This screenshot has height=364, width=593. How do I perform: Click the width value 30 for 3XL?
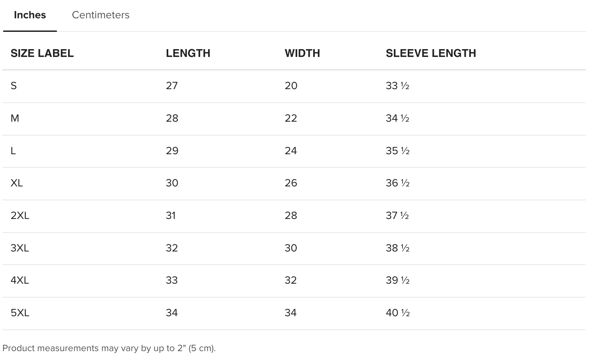pyautogui.click(x=291, y=248)
